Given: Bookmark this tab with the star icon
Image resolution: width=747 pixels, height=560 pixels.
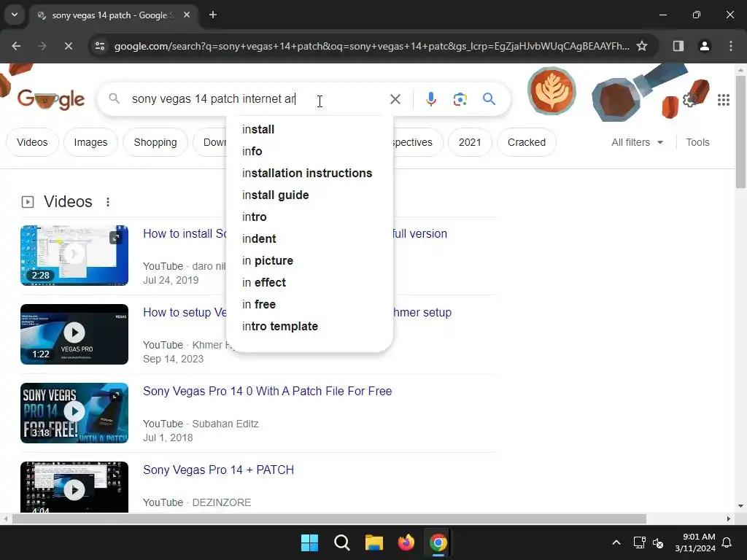Looking at the screenshot, I should [642, 46].
